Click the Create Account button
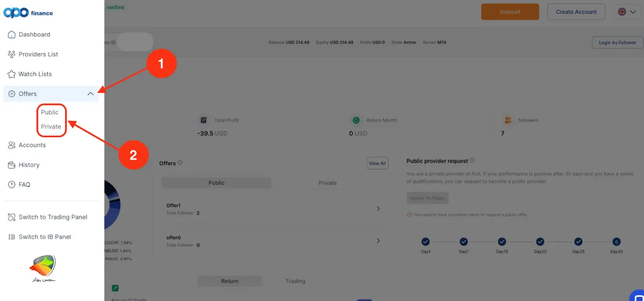 click(x=576, y=12)
